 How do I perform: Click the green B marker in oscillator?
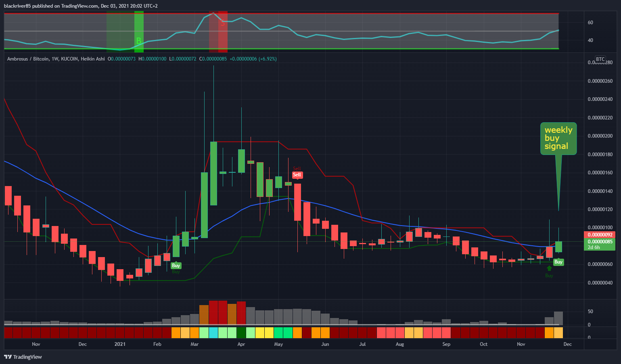tap(139, 41)
